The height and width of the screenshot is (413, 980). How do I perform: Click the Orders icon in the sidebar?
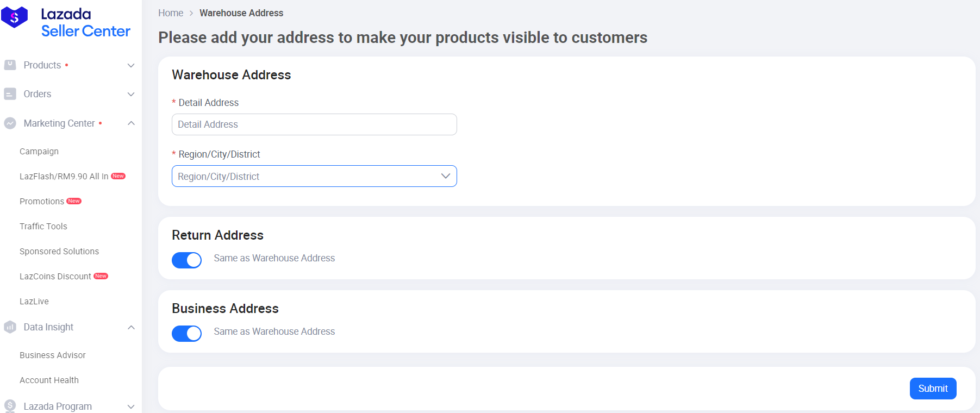tap(10, 94)
